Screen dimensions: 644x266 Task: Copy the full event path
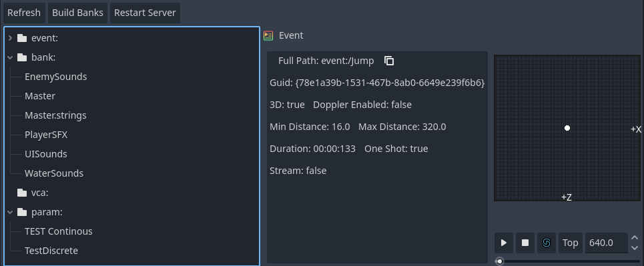click(389, 61)
